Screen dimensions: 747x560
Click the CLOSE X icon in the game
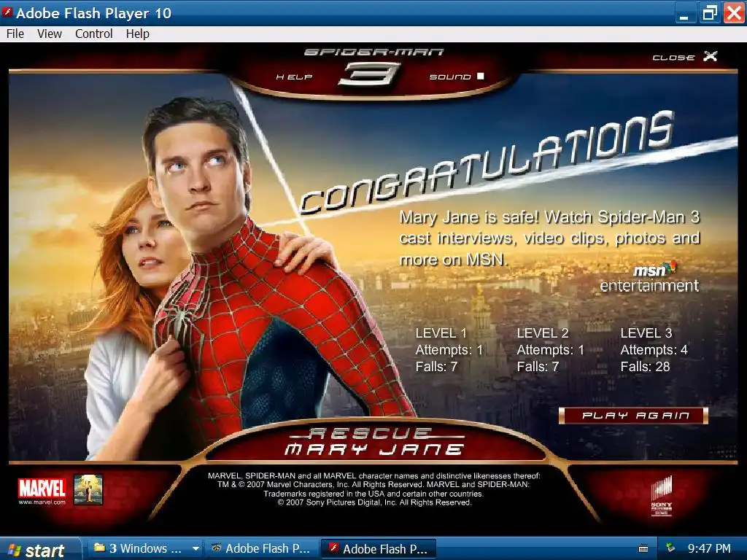tap(711, 56)
